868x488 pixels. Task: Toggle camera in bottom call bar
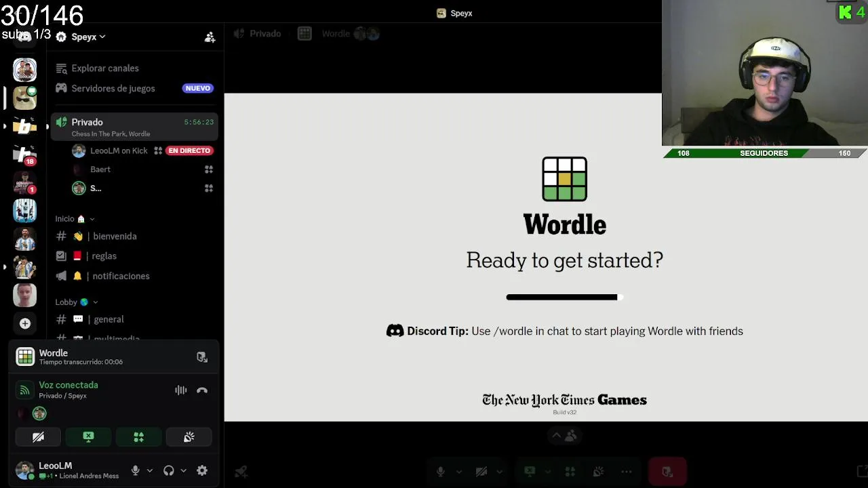[481, 472]
